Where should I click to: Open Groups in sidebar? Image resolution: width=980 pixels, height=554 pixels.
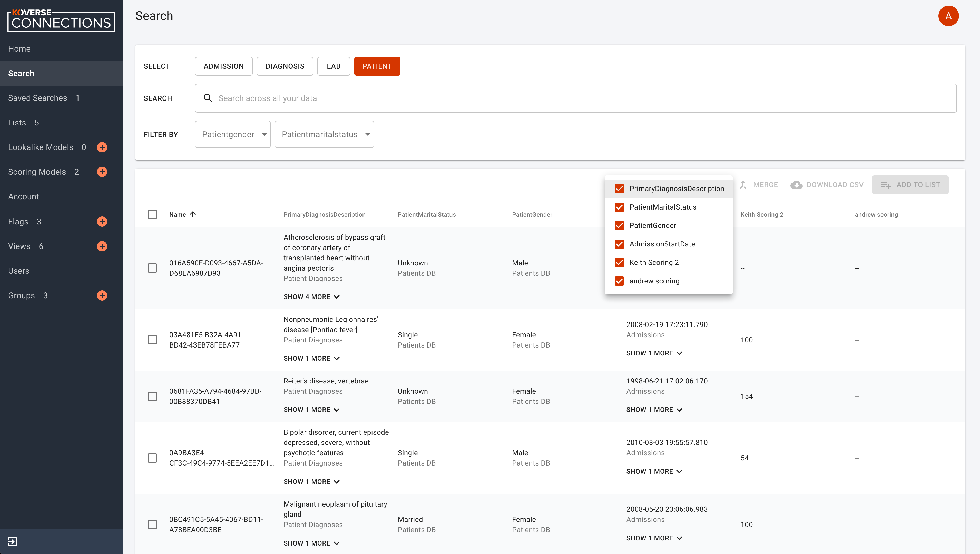coord(21,296)
